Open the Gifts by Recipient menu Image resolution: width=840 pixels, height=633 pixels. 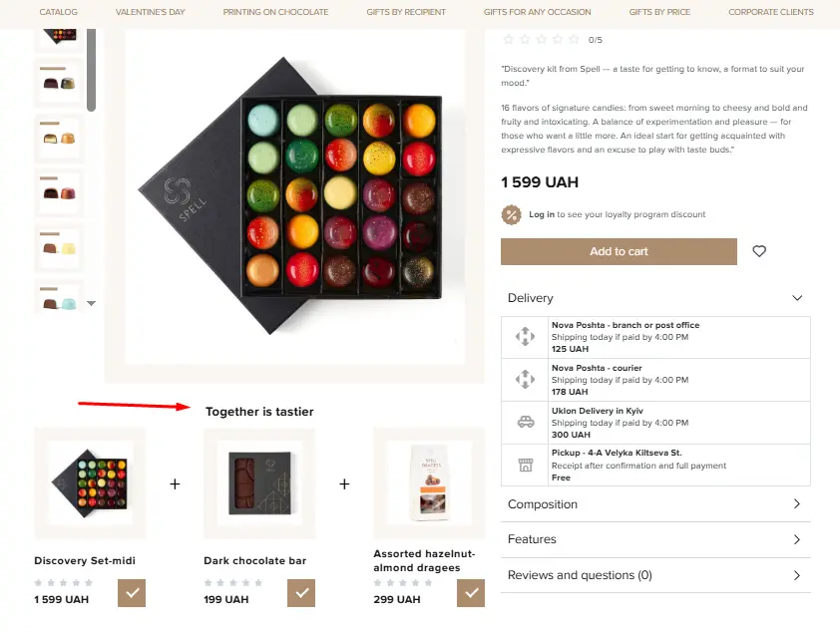pyautogui.click(x=406, y=12)
